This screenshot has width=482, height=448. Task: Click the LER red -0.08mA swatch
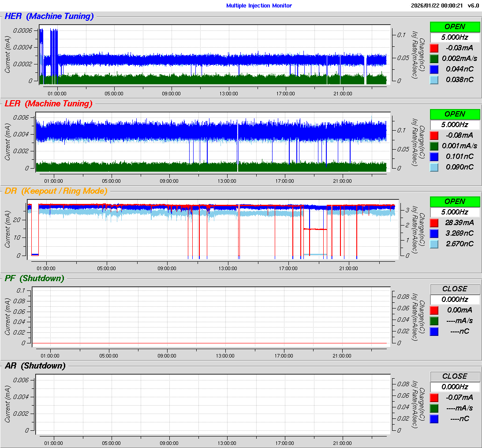434,136
